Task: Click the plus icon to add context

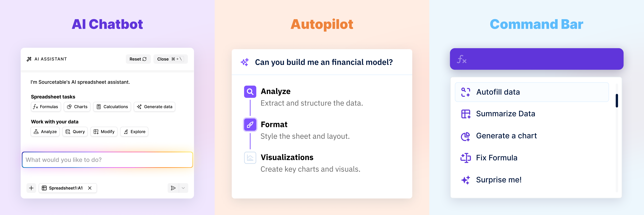Action: (31, 188)
